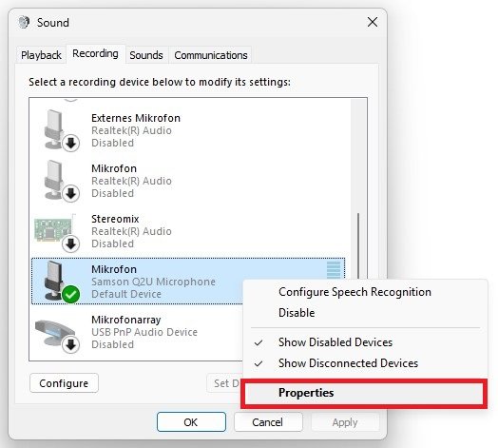Choose Configure Speech Recognition menu entry
The height and width of the screenshot is (448, 498).
[x=354, y=292]
